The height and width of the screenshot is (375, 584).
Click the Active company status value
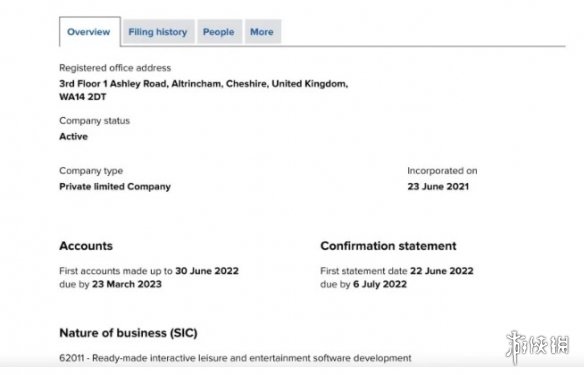[73, 137]
